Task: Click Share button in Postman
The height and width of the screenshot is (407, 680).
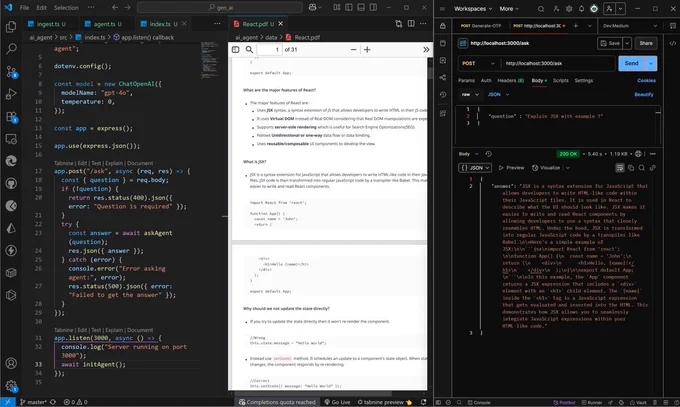Action: (x=646, y=43)
